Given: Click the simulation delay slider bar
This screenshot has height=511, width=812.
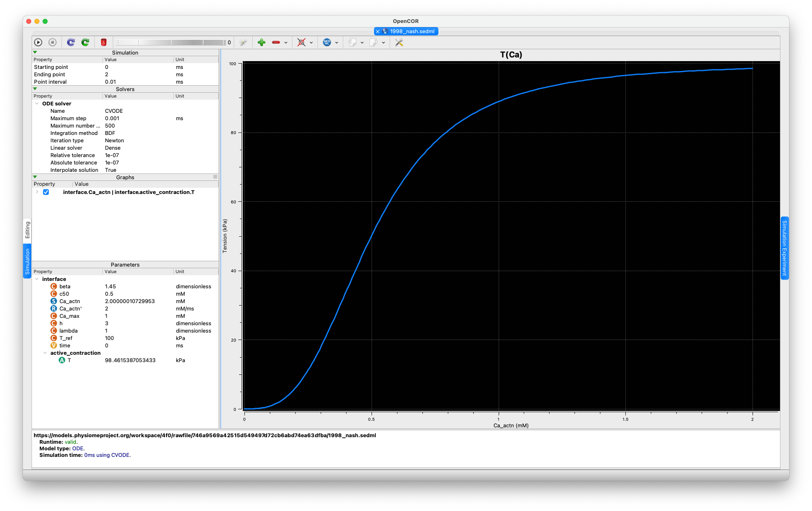Looking at the screenshot, I should [170, 42].
